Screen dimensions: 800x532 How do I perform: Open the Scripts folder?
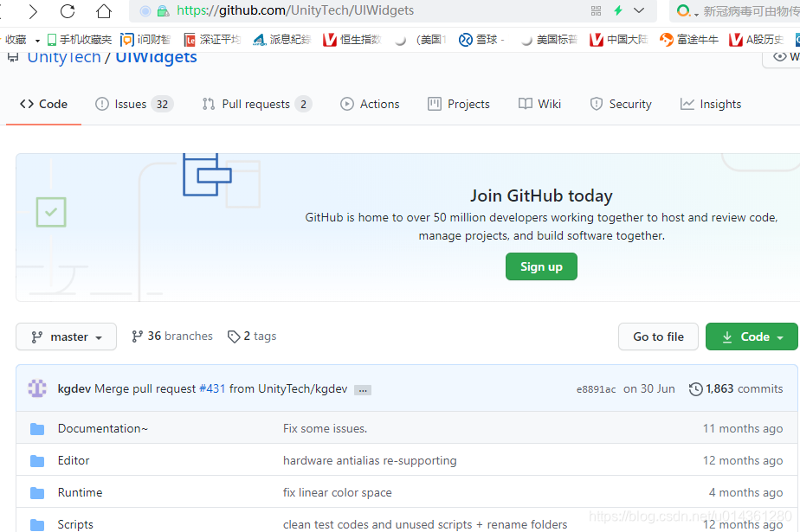pyautogui.click(x=75, y=525)
